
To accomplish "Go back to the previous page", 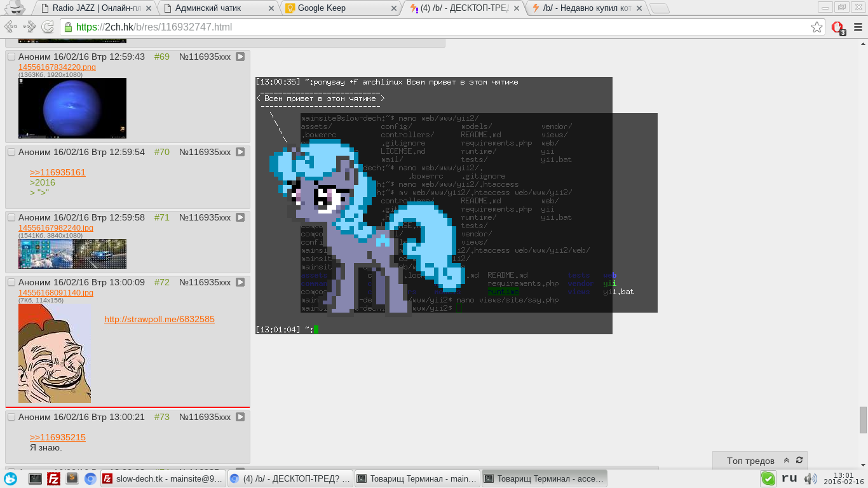I will pyautogui.click(x=10, y=27).
